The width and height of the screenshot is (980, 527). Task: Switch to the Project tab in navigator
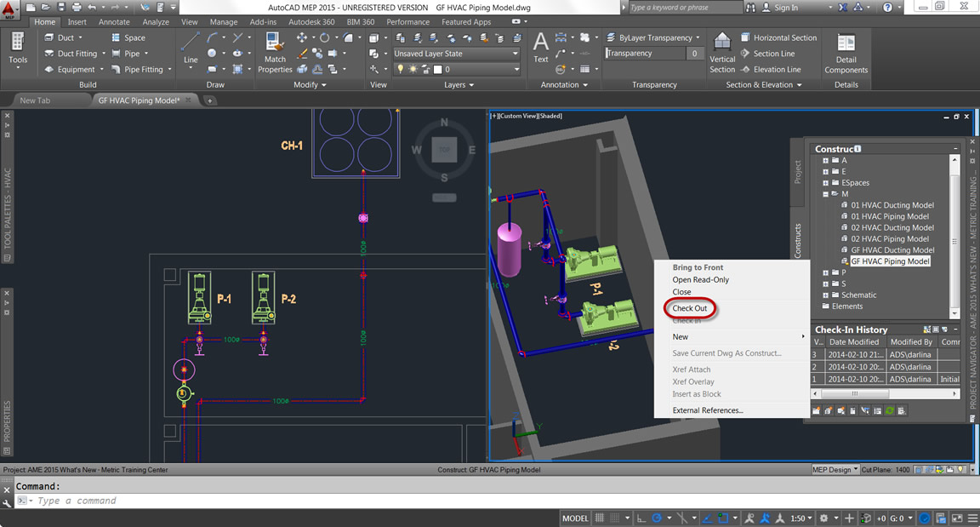click(x=797, y=172)
